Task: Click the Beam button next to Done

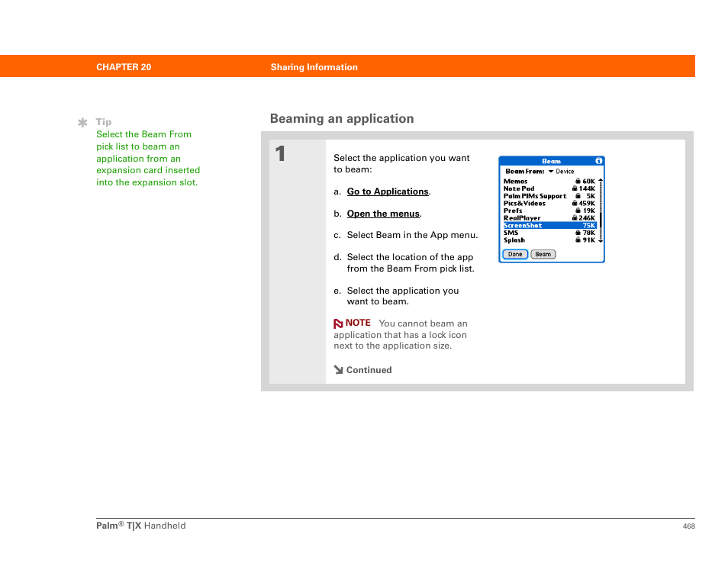Action: 543,254
